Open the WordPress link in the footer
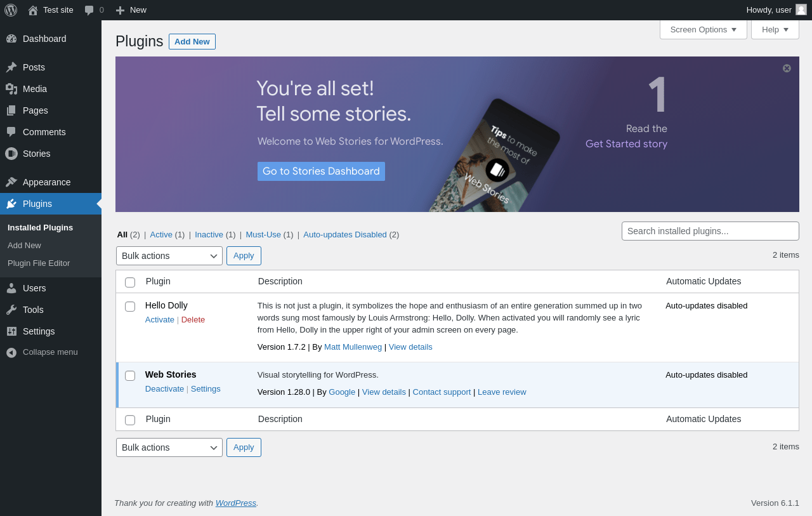The height and width of the screenshot is (516, 812). (236, 503)
